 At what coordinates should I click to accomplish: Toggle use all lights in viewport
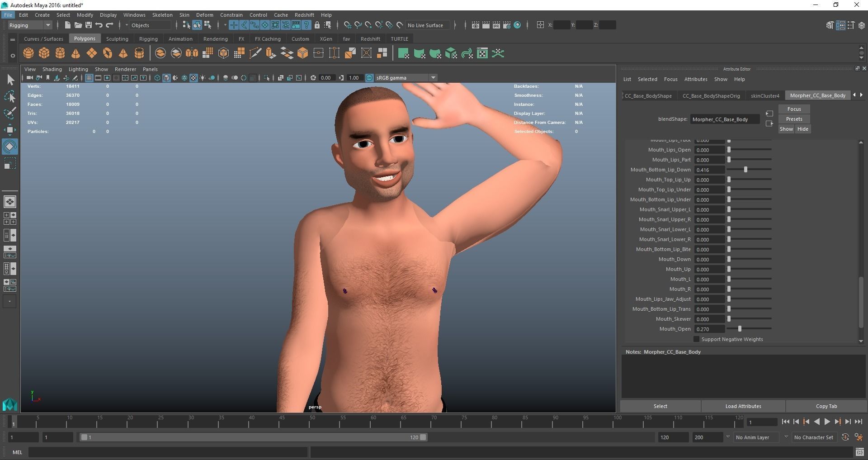[203, 78]
